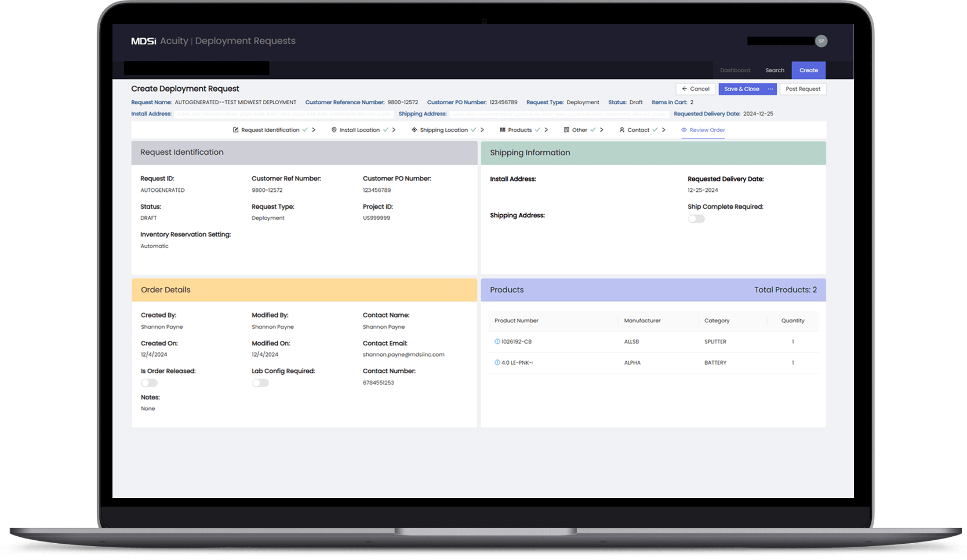Click the SPLITTER category cell

point(715,341)
